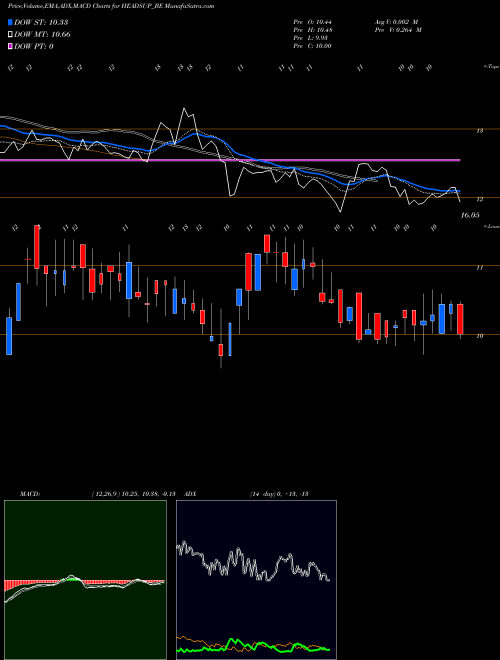The height and width of the screenshot is (660, 500).
Task: Click the 'Pre L: 9.93' low value
Action: (311, 38)
